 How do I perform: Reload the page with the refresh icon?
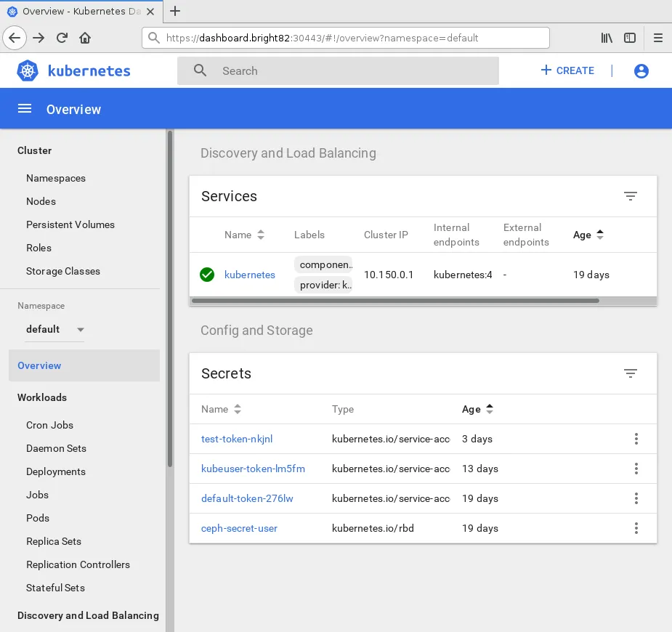pos(62,38)
